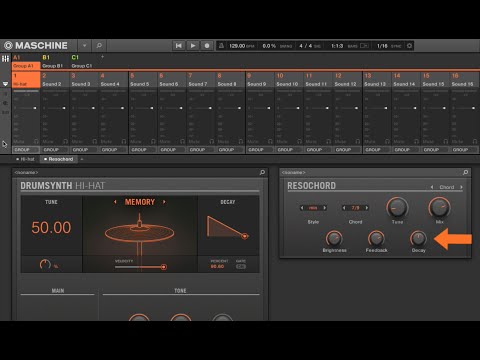Select next hi-hat engine right of MEMORY
480x360 pixels.
pyautogui.click(x=164, y=202)
